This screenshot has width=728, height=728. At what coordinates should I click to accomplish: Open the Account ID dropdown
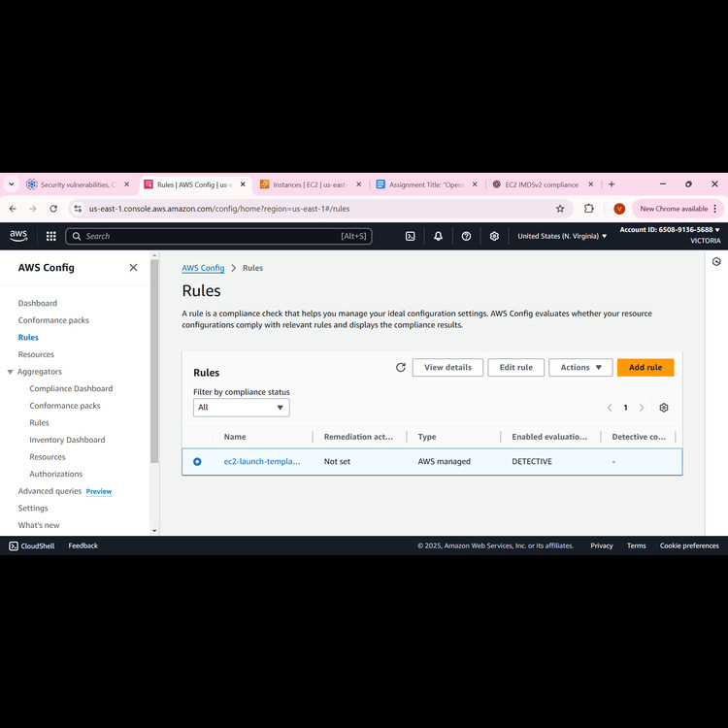pos(670,230)
